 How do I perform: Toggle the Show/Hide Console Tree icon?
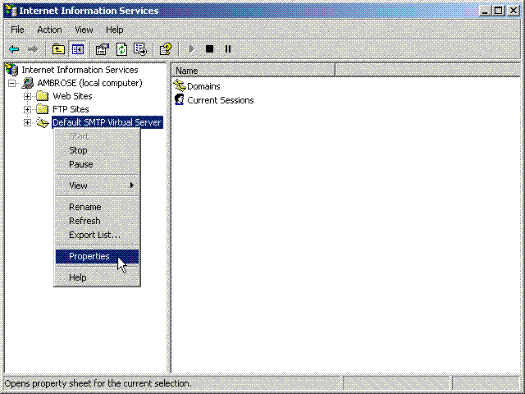coord(78,50)
